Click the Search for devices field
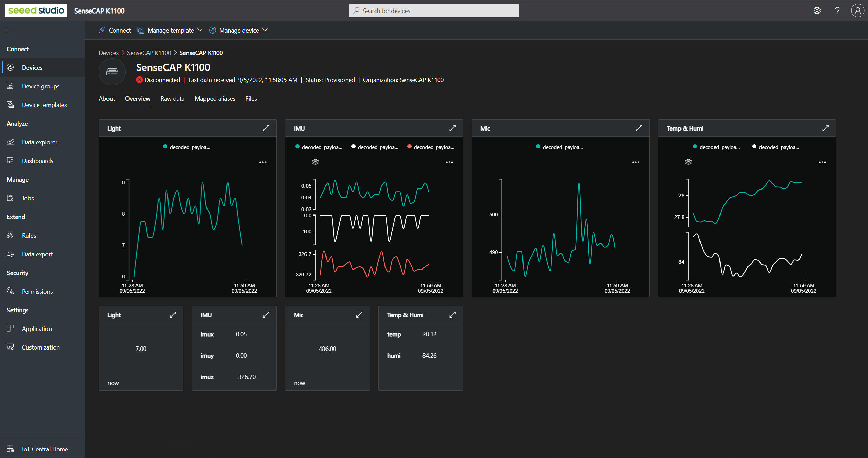The height and width of the screenshot is (458, 868). coord(434,11)
